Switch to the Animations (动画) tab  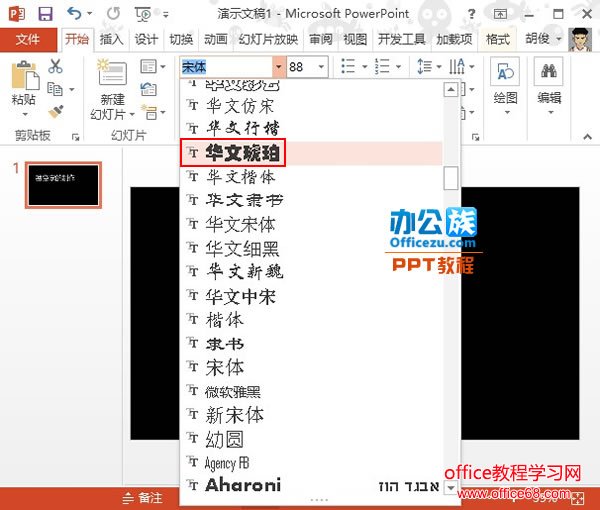tap(215, 39)
